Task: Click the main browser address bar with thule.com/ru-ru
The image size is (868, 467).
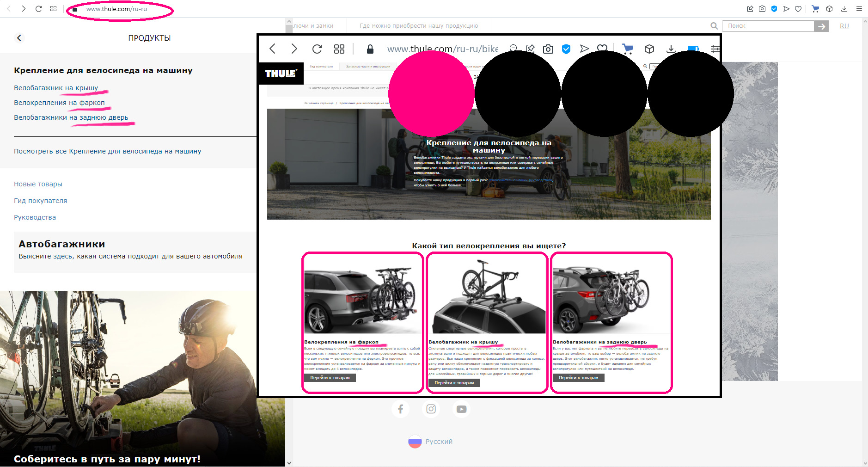Action: (116, 9)
